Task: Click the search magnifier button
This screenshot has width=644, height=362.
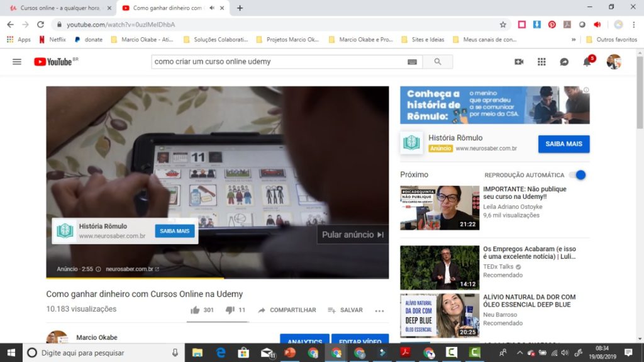Action: tap(438, 62)
